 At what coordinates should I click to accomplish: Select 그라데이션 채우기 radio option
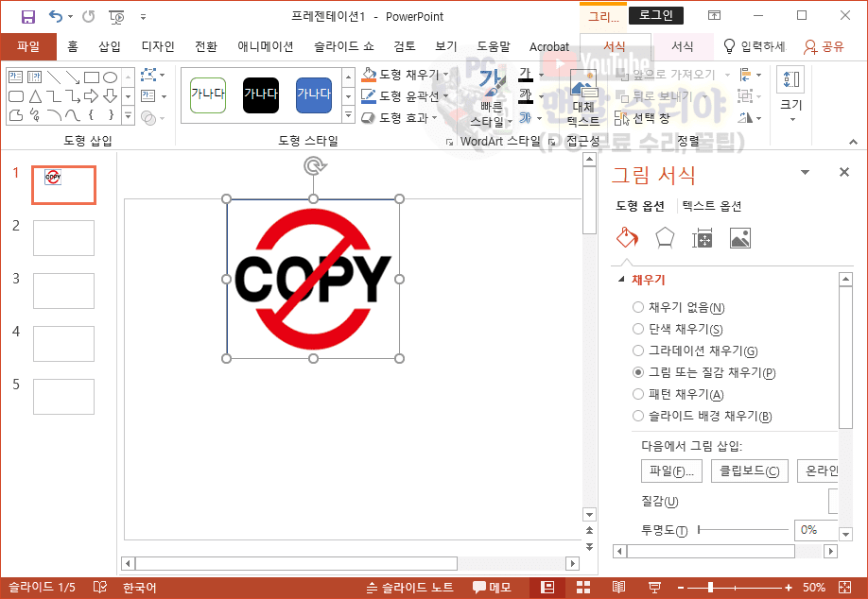click(638, 351)
